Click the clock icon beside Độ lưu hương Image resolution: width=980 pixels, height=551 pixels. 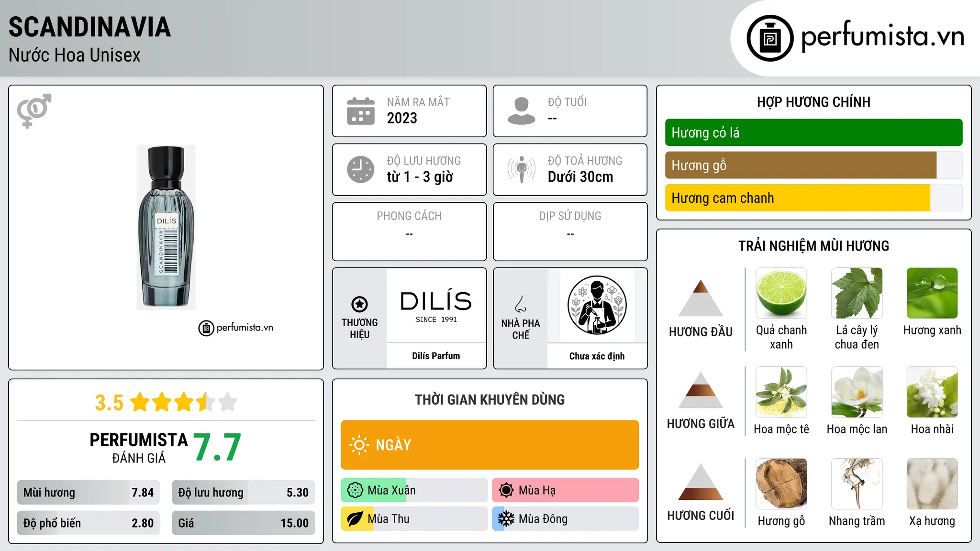(x=361, y=169)
